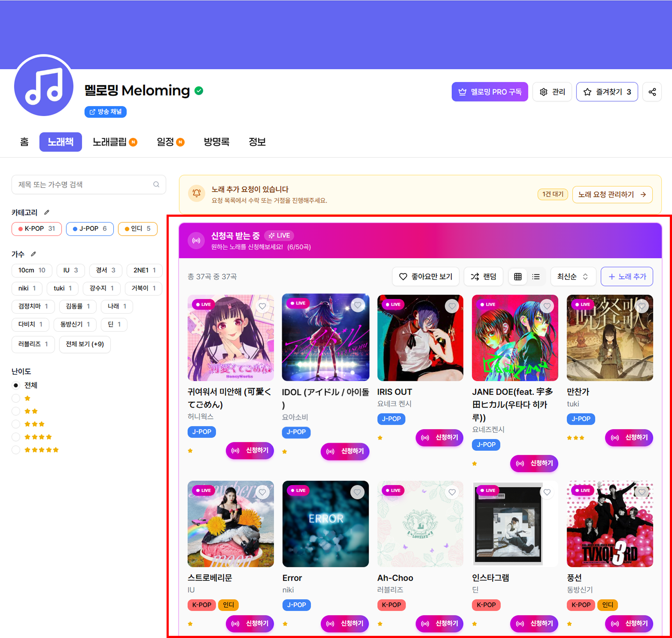Open the 최신순 sort dropdown

(572, 277)
